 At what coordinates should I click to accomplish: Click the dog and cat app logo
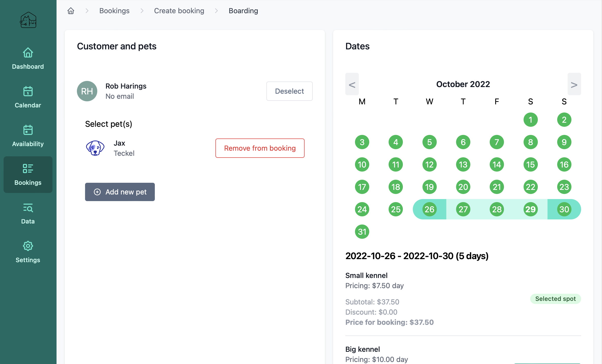tap(28, 20)
